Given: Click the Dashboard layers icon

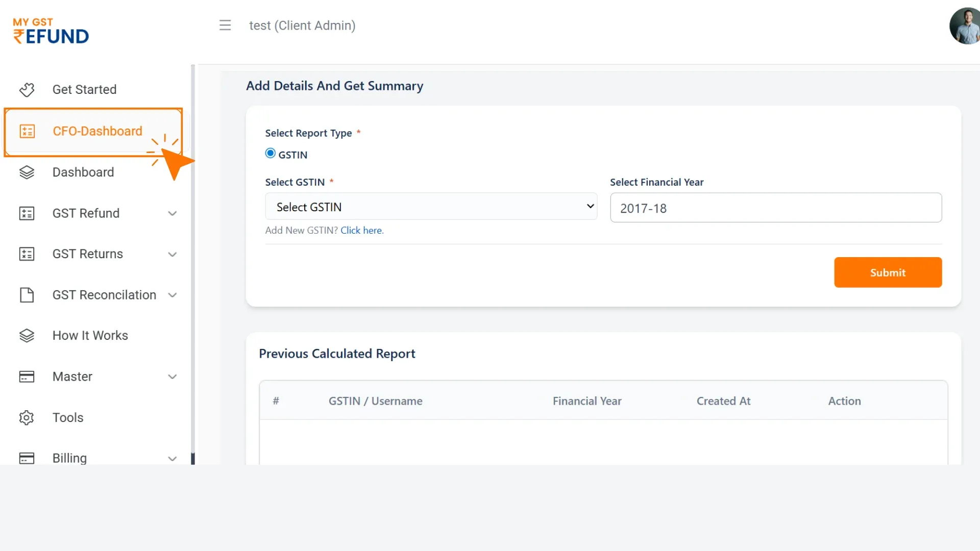Looking at the screenshot, I should (x=27, y=172).
